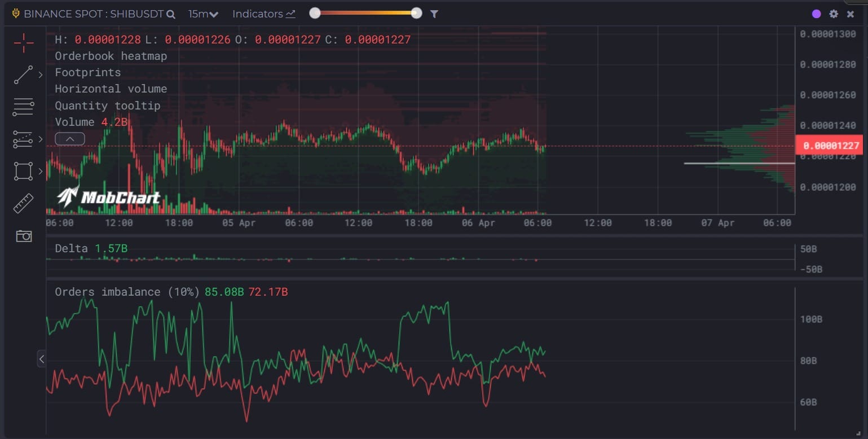Collapse the indicator legend list

70,139
